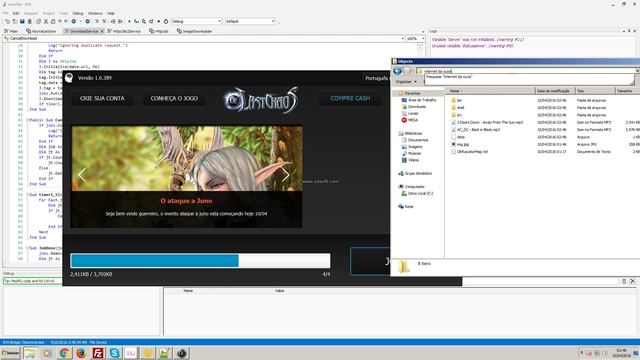Click the download progress bar in launcher
640x360 pixels.
[x=200, y=261]
